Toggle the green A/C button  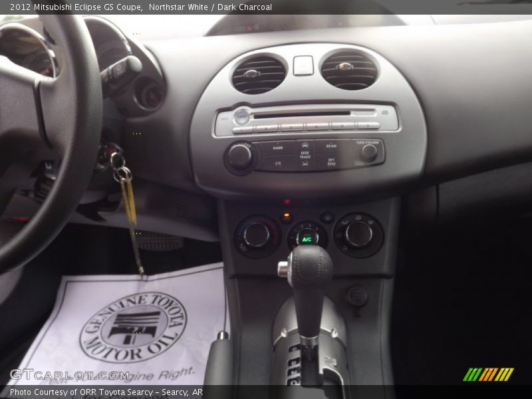click(307, 238)
